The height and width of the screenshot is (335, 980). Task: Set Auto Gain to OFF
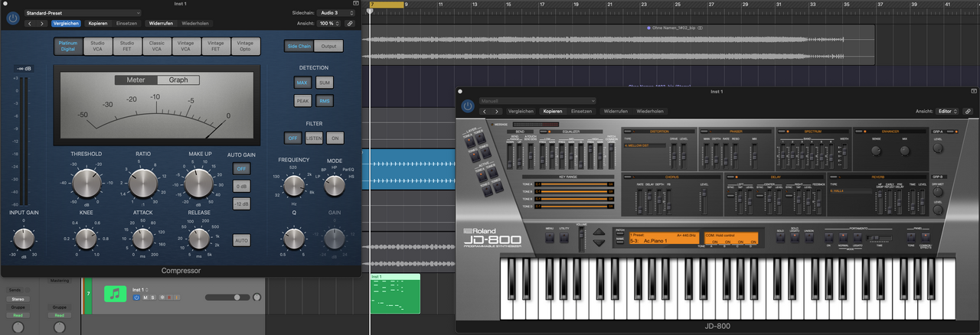pyautogui.click(x=242, y=168)
